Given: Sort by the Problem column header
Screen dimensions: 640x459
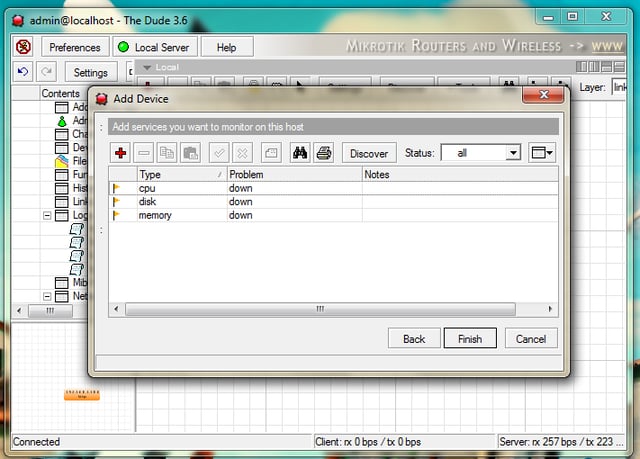Looking at the screenshot, I should coord(294,174).
